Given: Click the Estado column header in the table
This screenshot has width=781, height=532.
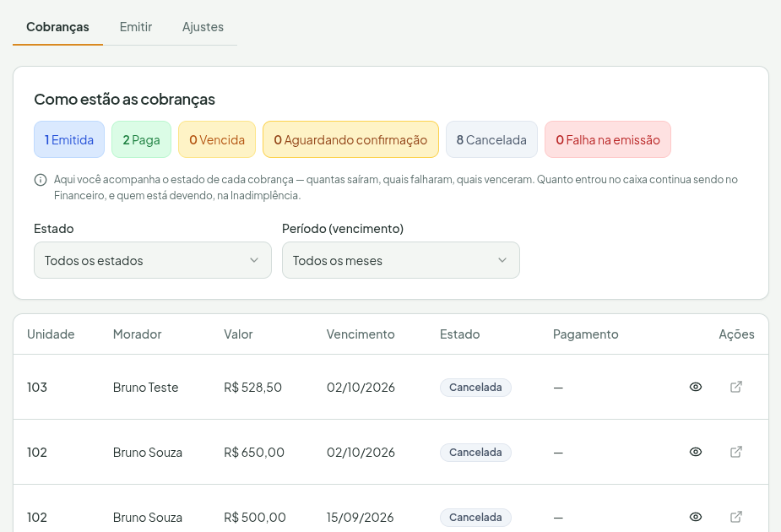Looking at the screenshot, I should pos(459,334).
